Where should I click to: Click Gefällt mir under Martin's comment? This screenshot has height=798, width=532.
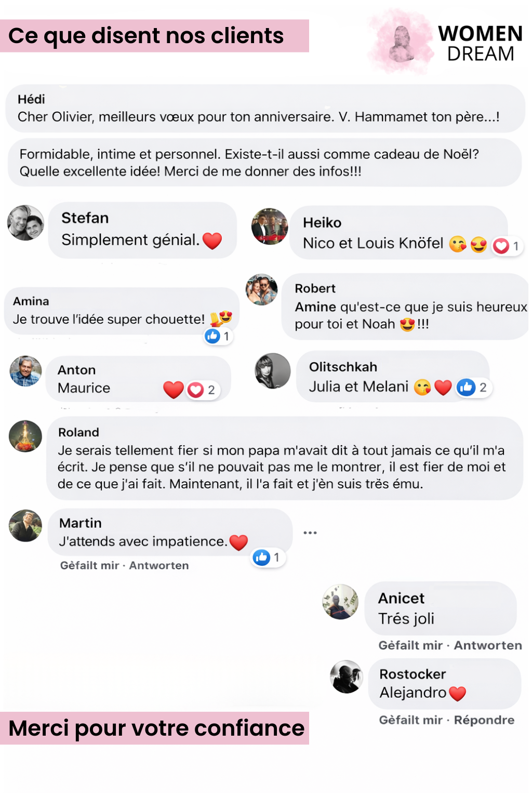[x=89, y=565]
